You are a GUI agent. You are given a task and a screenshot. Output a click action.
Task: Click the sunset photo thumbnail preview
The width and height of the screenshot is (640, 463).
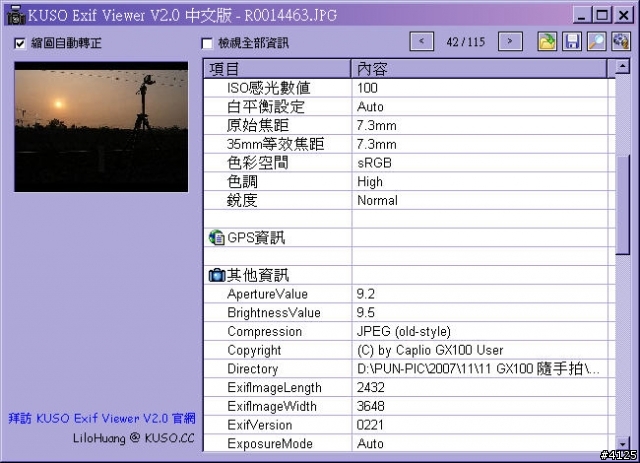101,127
